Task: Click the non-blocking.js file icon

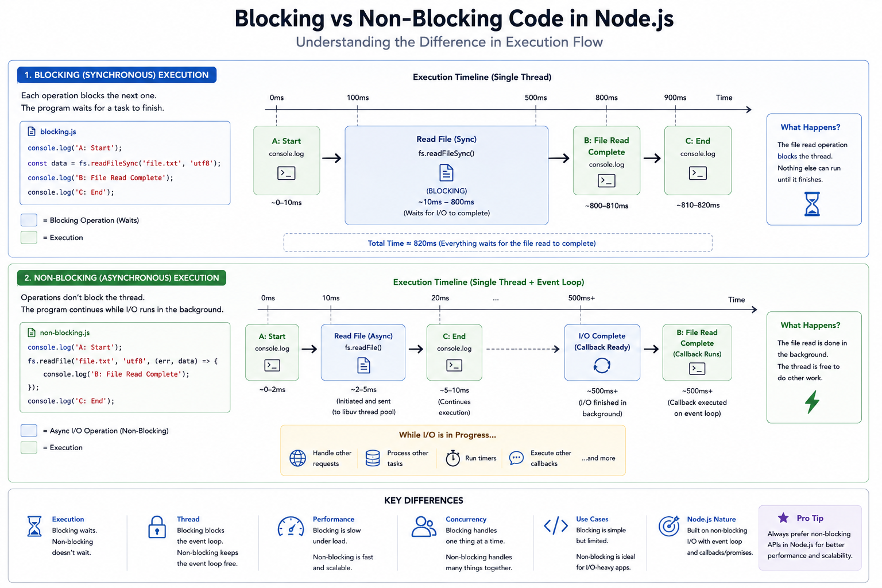Action: coord(32,332)
